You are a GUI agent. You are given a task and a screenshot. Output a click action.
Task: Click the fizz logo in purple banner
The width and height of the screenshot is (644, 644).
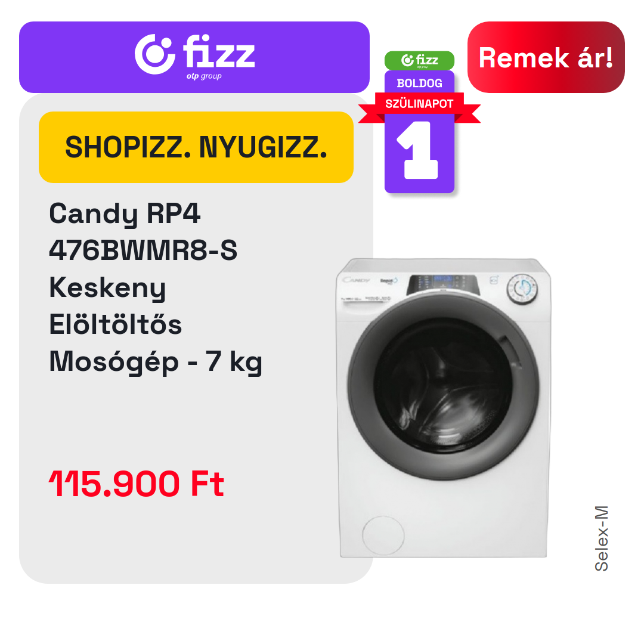coord(194,57)
